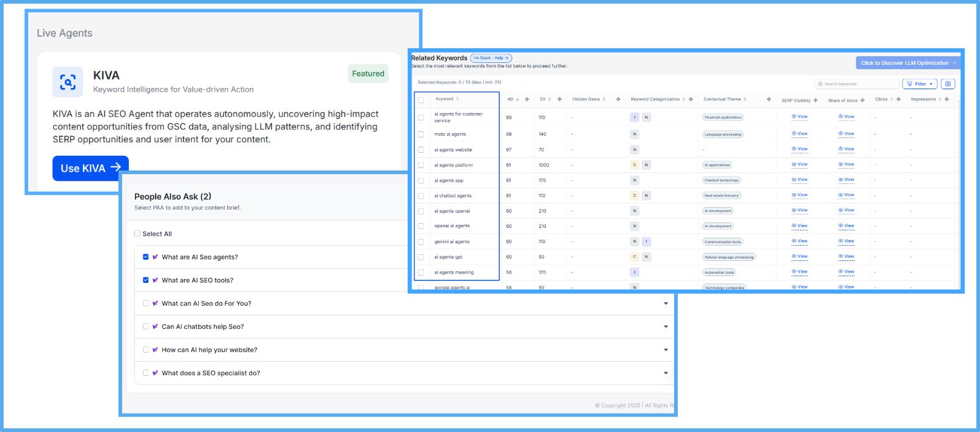Sort by Keyword Categorization column dropdown arrow
The image size is (980, 432).
[684, 99]
